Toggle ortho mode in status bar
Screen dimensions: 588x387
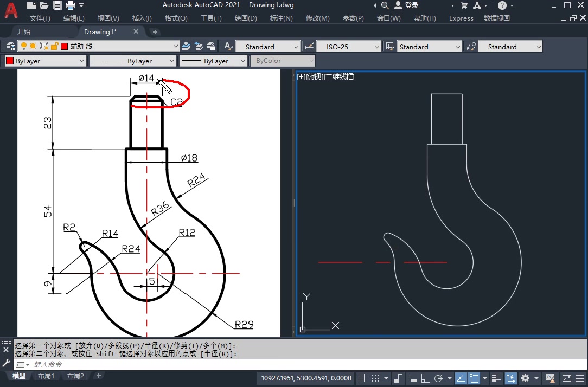425,378
